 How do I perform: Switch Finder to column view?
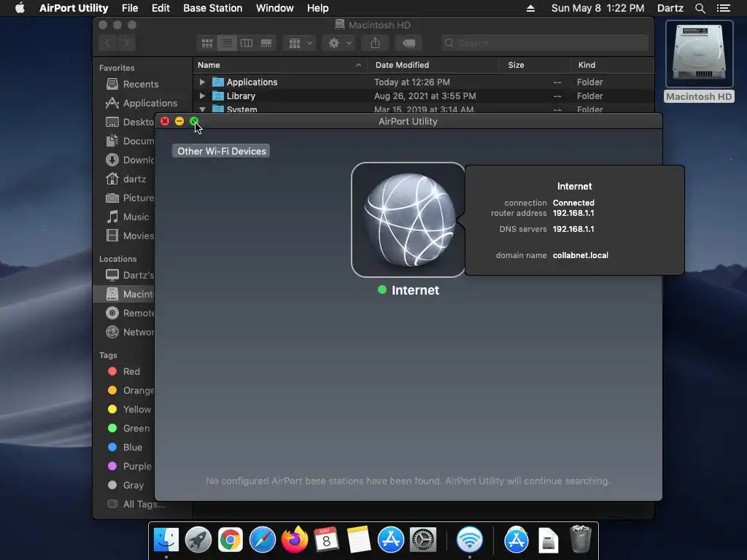(247, 43)
